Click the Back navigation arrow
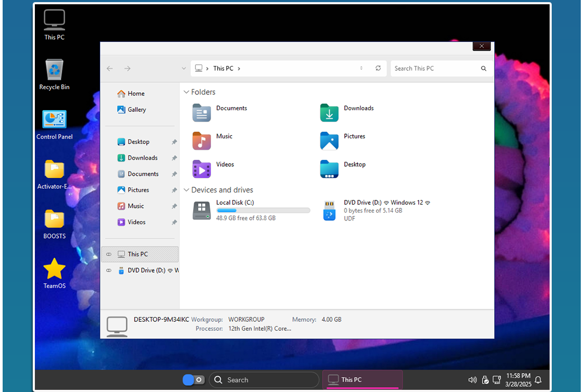 coord(110,69)
